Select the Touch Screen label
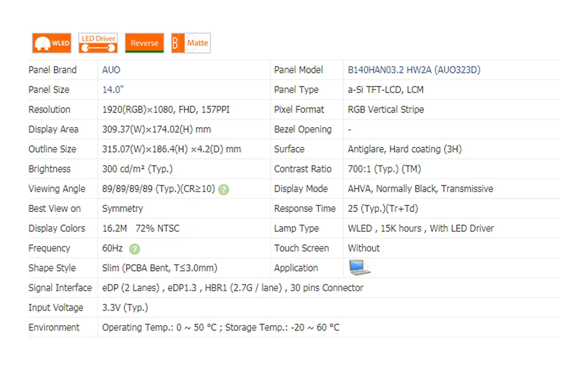Screen dimensions: 588x368 (x=302, y=248)
